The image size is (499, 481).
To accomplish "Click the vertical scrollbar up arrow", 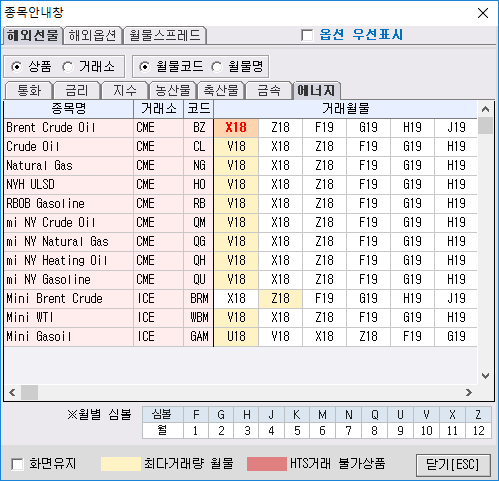I will [x=485, y=109].
